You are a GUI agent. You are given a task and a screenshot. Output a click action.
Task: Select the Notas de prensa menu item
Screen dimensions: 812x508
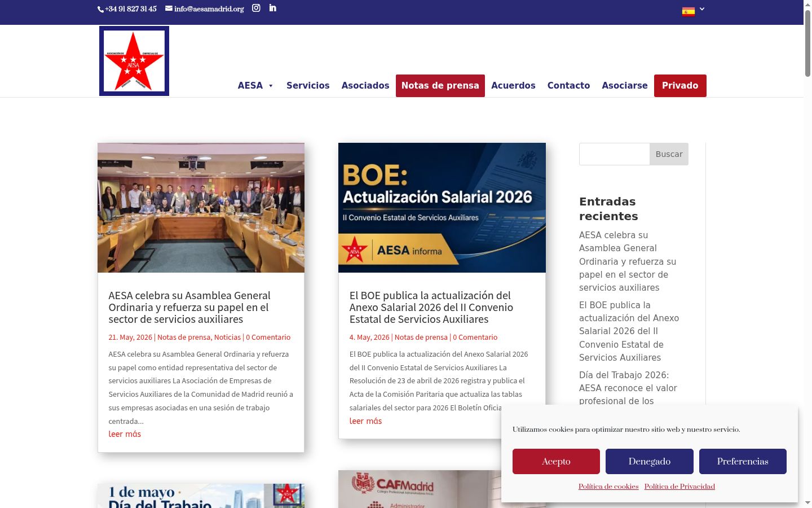point(440,86)
